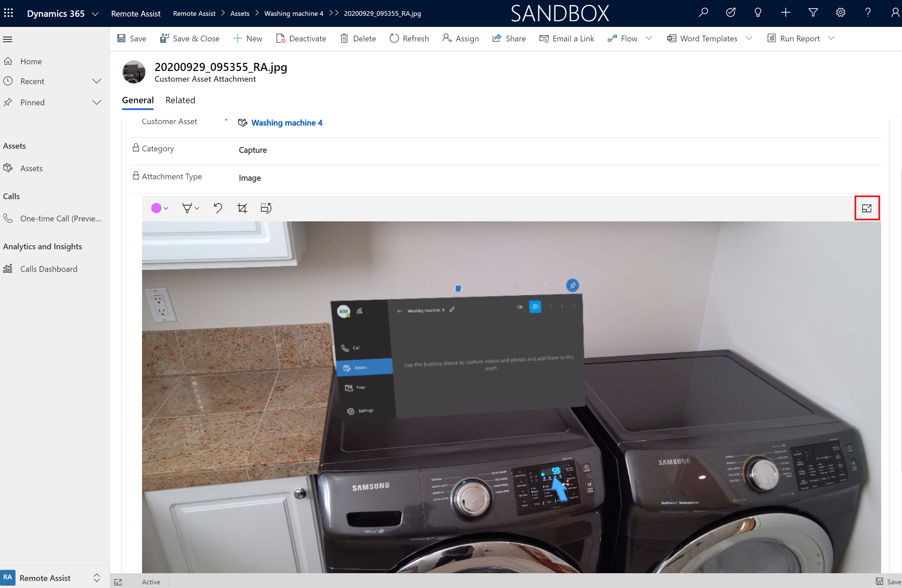Select the General tab

pos(137,100)
